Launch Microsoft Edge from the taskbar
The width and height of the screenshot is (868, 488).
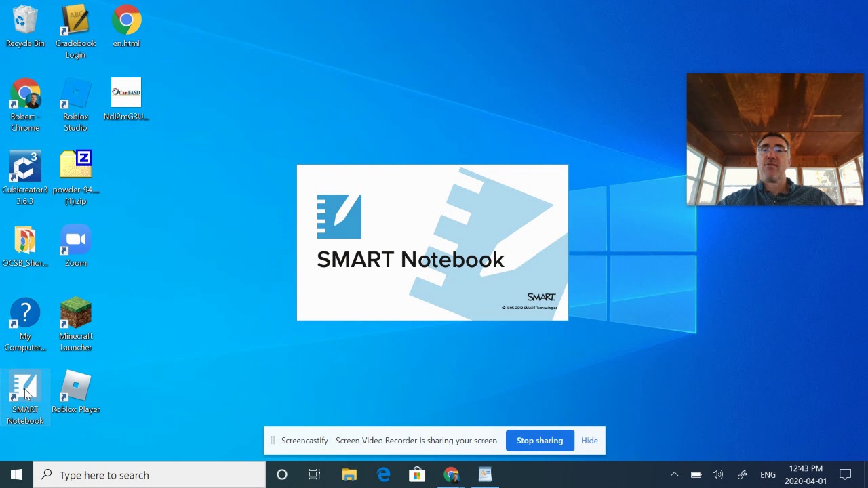pyautogui.click(x=383, y=474)
